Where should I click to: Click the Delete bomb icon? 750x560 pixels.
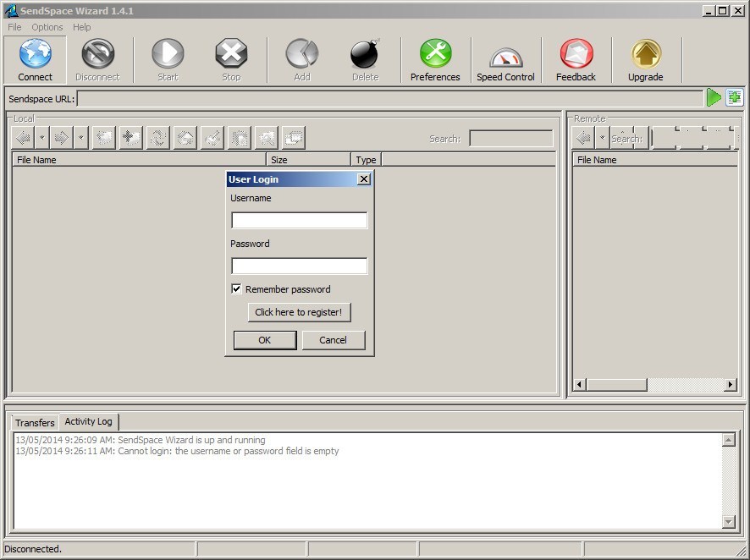point(365,53)
